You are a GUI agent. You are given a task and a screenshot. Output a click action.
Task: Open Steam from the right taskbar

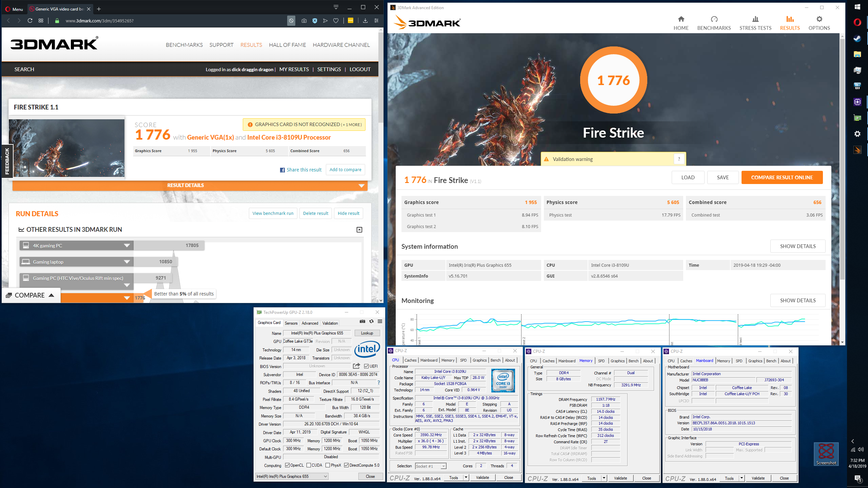tap(857, 38)
